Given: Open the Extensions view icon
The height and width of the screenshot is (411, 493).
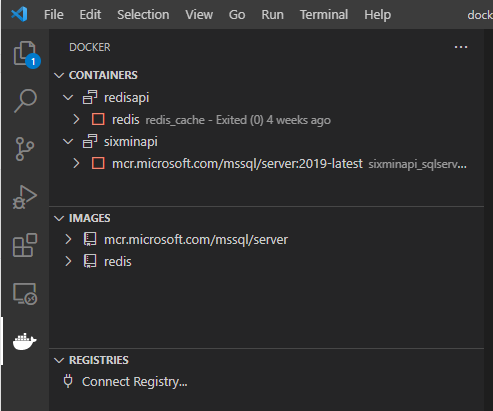Looking at the screenshot, I should (x=25, y=245).
